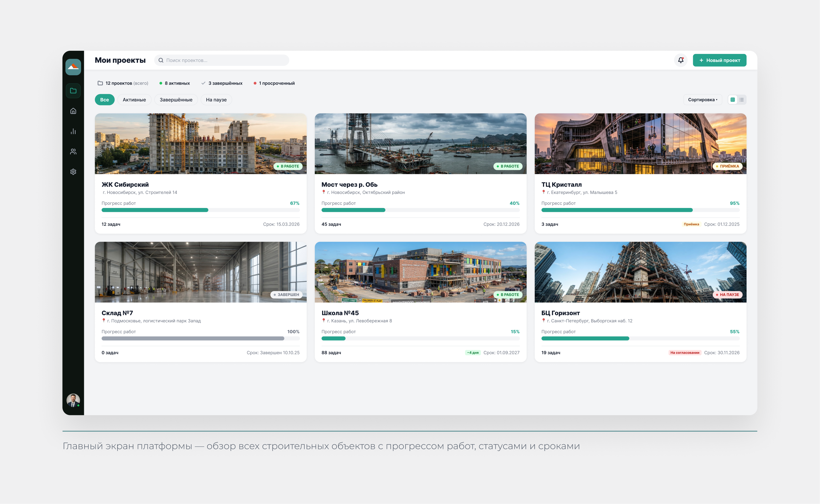
Task: Click the Новый проект button
Action: tap(720, 60)
